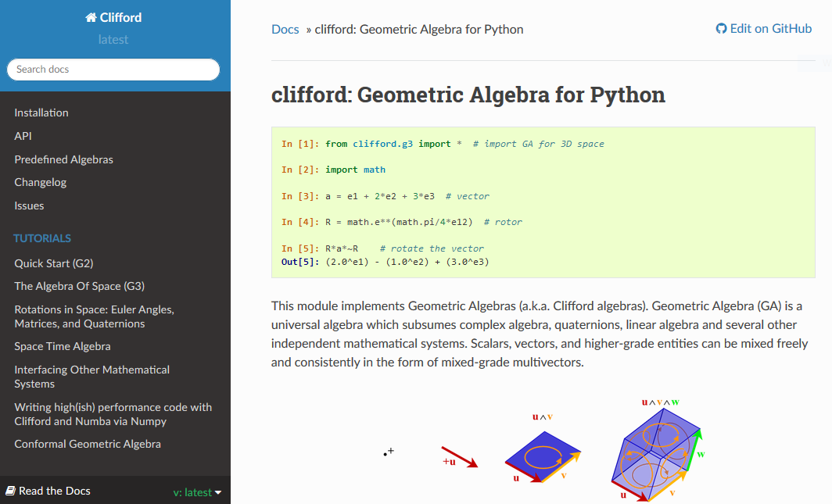Click the code line 'import math'
The width and height of the screenshot is (832, 504).
(x=355, y=170)
